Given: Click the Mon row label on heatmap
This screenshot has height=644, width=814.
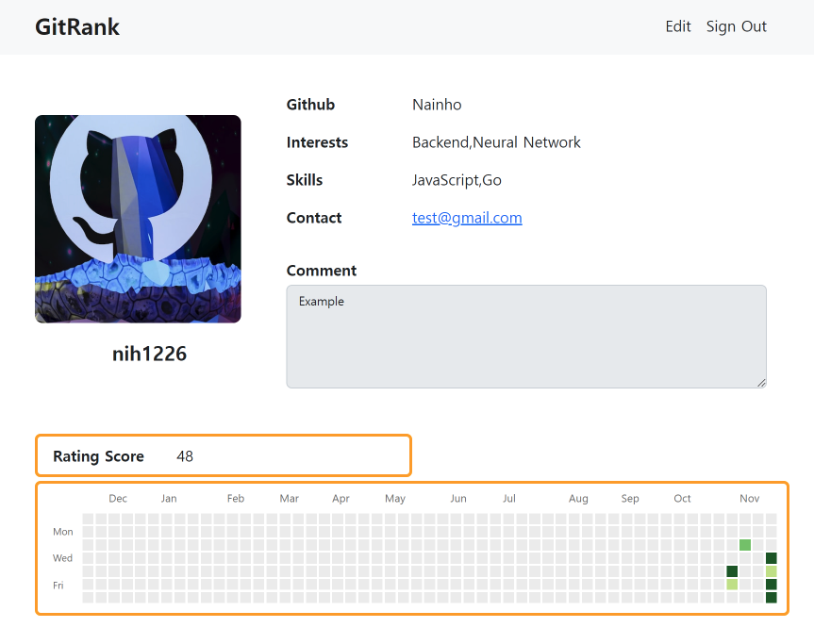Looking at the screenshot, I should 62,531.
